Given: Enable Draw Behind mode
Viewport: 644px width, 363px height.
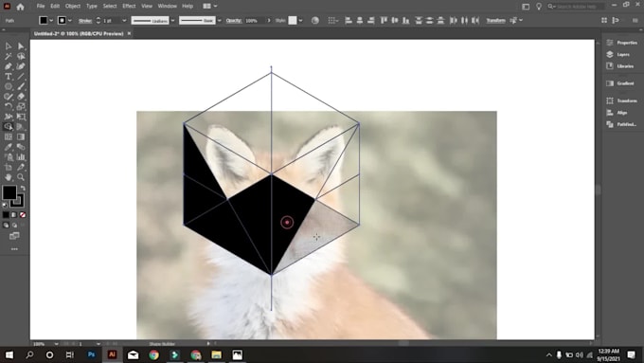Looking at the screenshot, I should (14, 225).
